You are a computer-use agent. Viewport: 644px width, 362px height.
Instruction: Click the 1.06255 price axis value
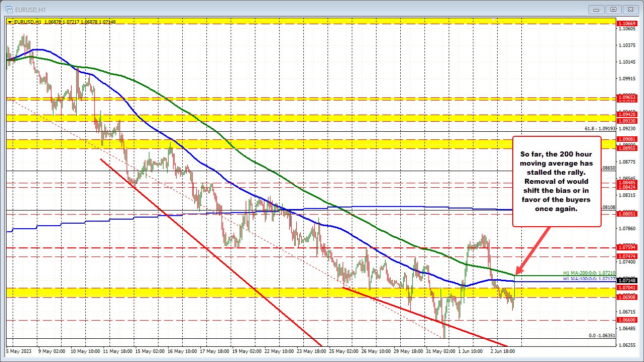click(626, 345)
